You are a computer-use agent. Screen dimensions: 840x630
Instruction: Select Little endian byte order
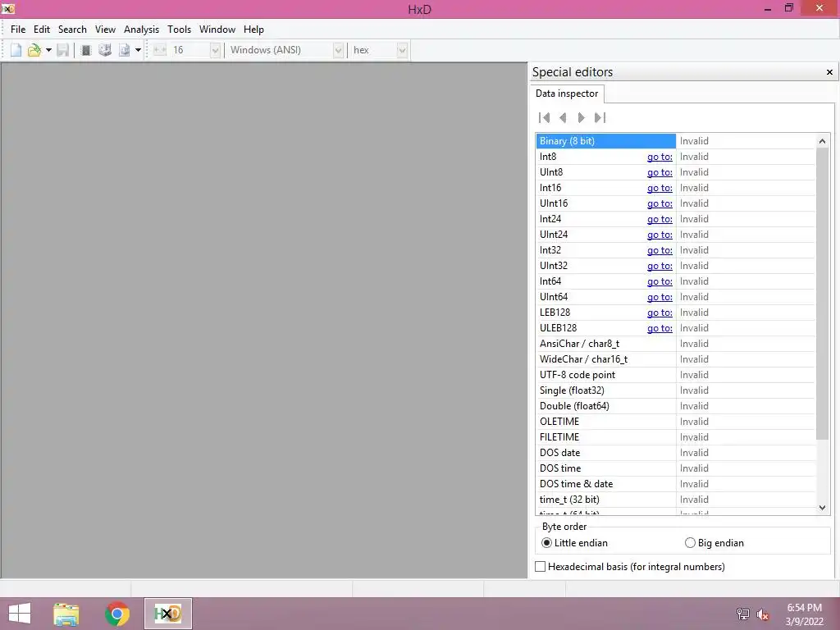[575, 543]
